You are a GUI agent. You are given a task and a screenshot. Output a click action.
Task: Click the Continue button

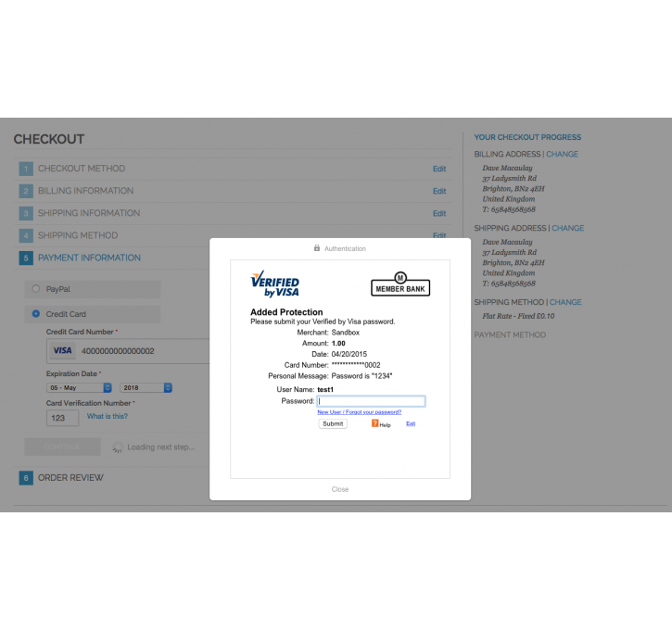[63, 447]
